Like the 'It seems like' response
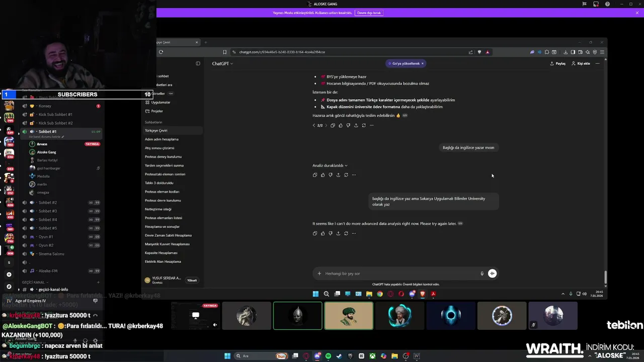The image size is (644, 362). [323, 233]
